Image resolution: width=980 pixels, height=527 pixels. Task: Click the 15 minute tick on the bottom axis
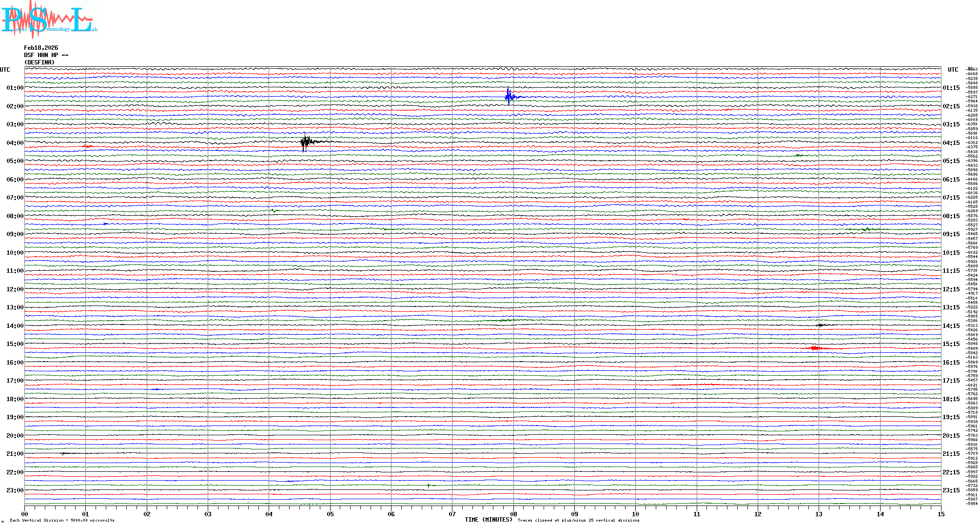(x=941, y=514)
